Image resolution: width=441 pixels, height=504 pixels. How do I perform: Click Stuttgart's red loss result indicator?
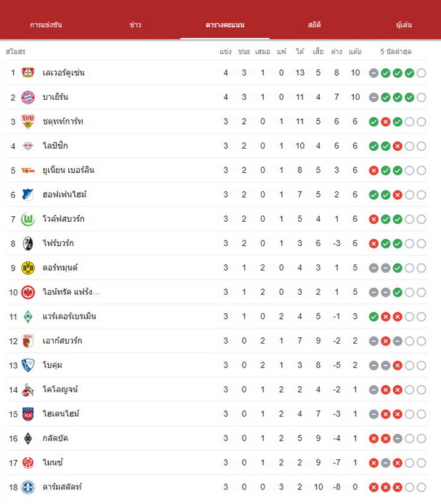(385, 122)
